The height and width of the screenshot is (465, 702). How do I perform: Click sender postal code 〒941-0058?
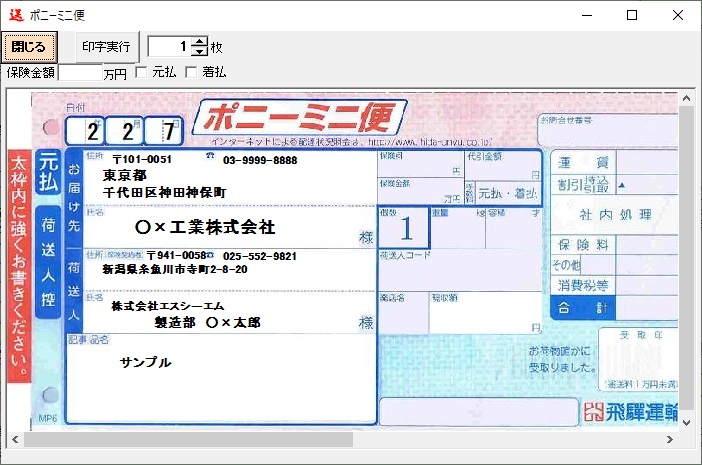point(176,256)
